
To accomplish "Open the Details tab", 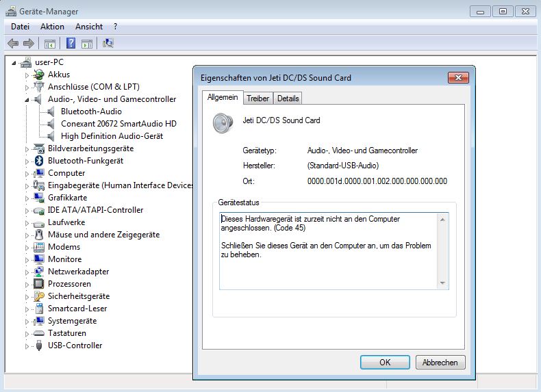I will [x=288, y=99].
